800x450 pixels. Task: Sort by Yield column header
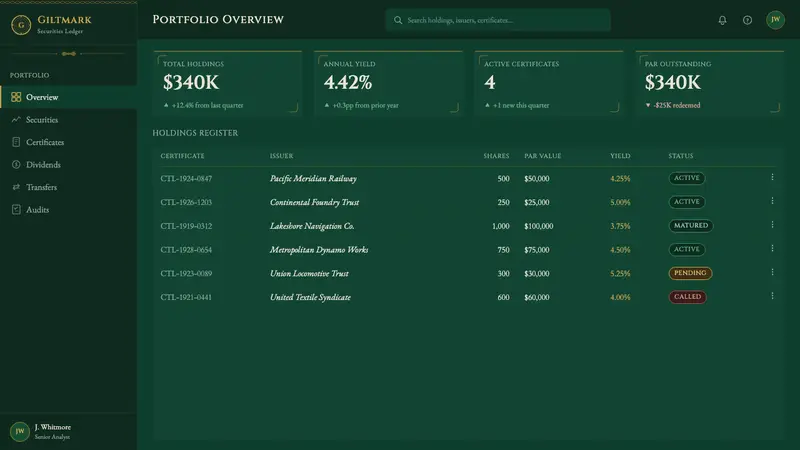tap(620, 156)
